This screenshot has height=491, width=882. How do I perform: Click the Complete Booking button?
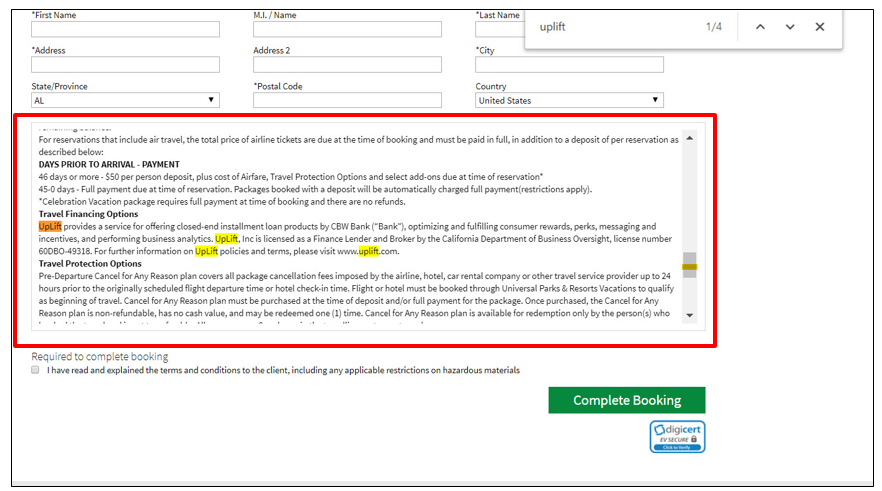[x=627, y=400]
